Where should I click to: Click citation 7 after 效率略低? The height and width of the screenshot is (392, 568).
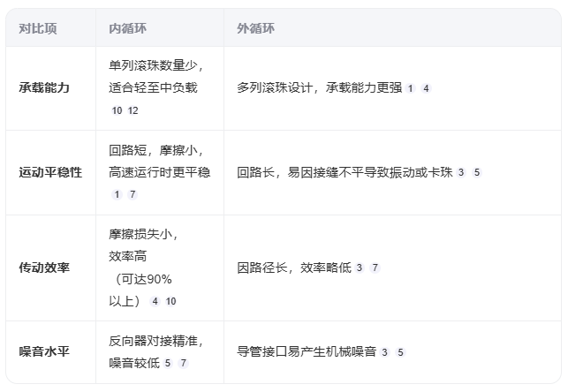pyautogui.click(x=375, y=268)
